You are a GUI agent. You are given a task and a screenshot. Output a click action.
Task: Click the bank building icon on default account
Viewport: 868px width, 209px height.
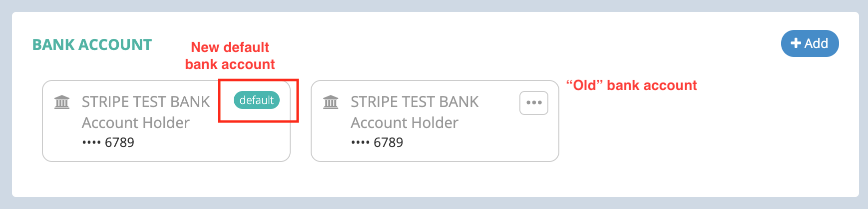tap(62, 102)
